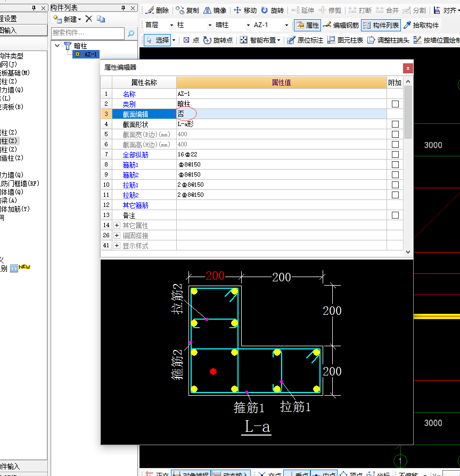
Task: Activate the Rotate (旋转) tool
Action: point(272,10)
